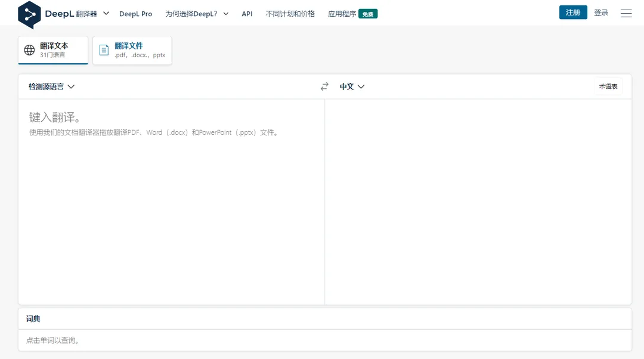Viewport: 644px width, 359px height.
Task: Click the document icon on 翻译文件
Action: 104,50
